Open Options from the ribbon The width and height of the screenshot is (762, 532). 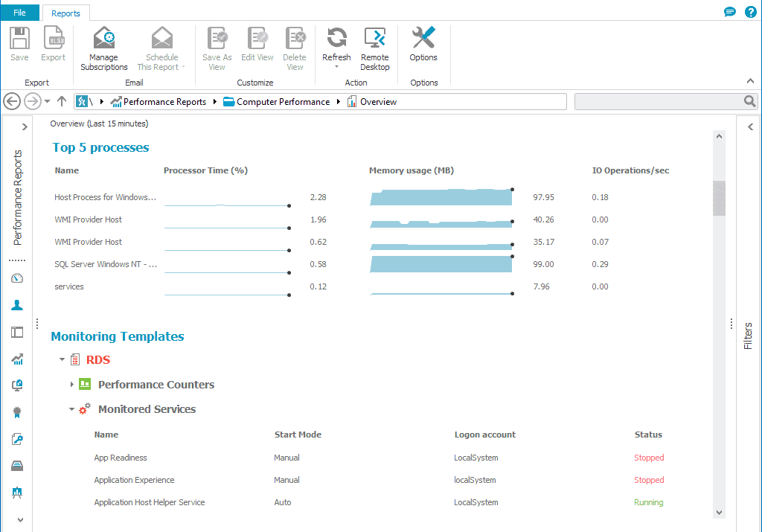click(423, 44)
